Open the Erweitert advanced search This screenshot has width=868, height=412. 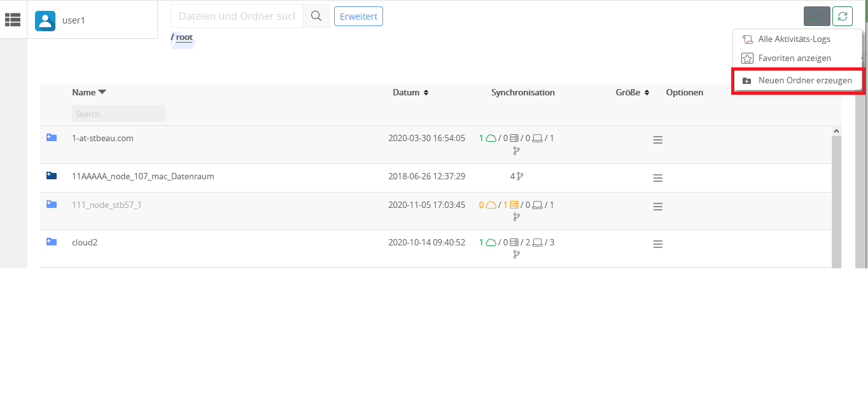pos(358,17)
